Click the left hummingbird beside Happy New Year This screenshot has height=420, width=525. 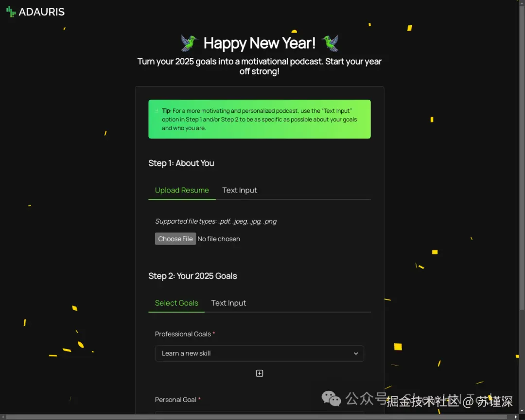189,43
